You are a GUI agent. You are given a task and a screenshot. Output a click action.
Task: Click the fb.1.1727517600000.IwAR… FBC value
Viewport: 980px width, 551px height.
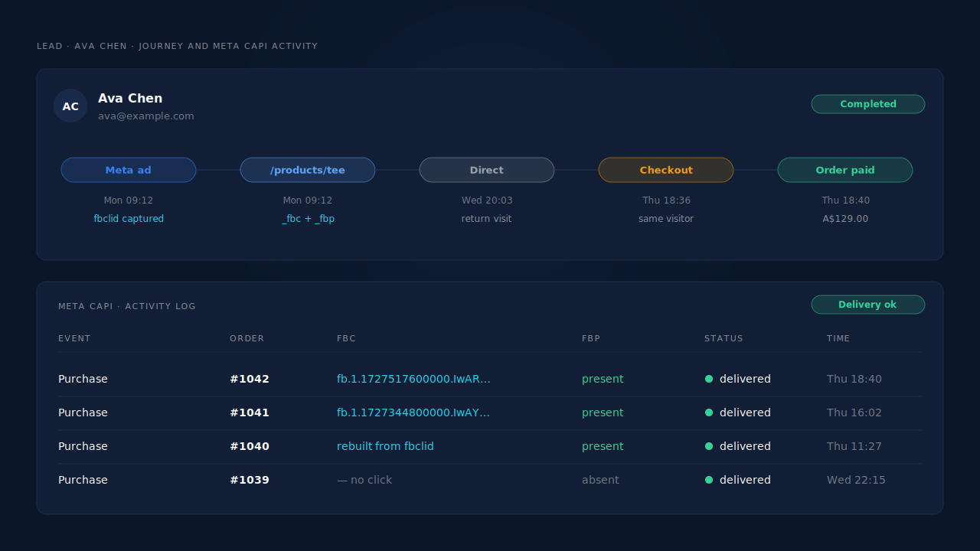[x=413, y=379]
